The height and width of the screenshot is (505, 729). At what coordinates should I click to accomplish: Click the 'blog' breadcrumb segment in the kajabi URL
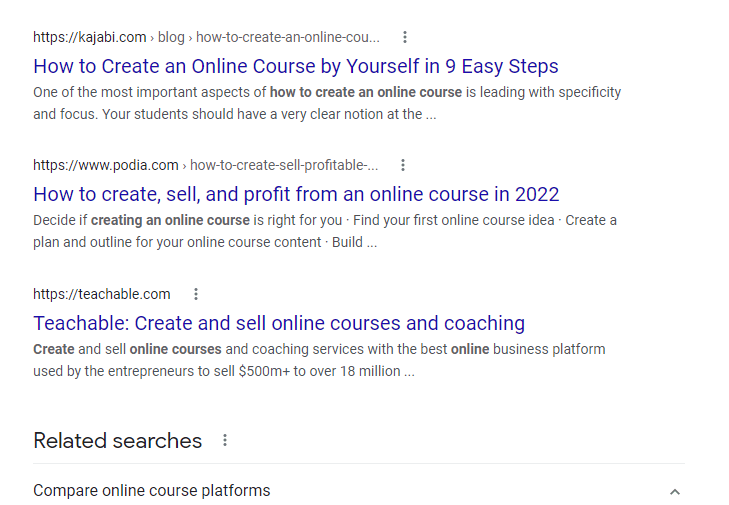[x=171, y=37]
